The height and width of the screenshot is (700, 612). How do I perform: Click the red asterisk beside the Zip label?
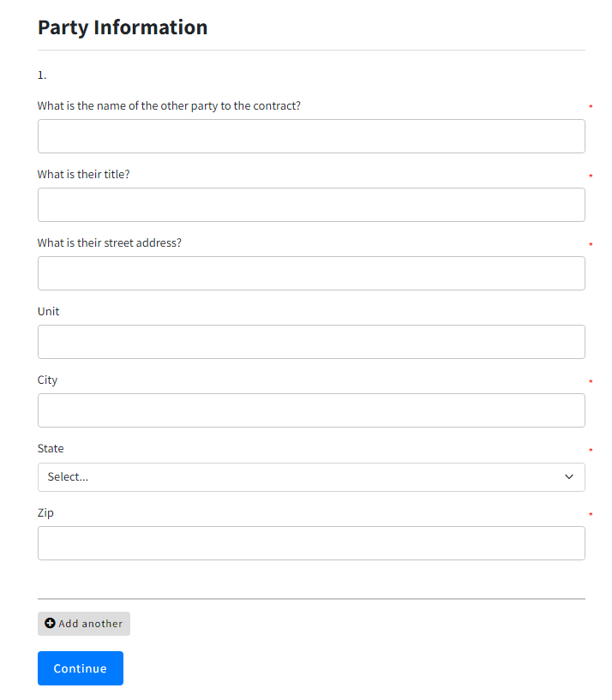(x=591, y=515)
